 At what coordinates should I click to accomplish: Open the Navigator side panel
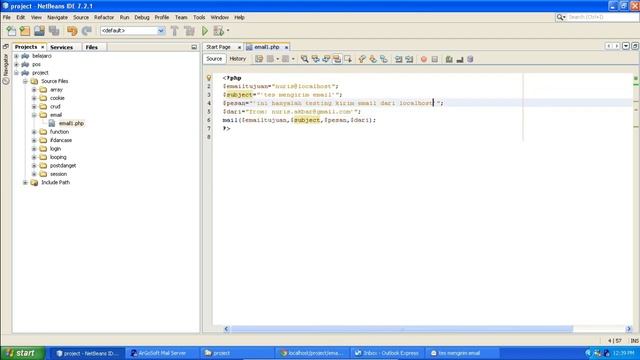(x=6, y=69)
